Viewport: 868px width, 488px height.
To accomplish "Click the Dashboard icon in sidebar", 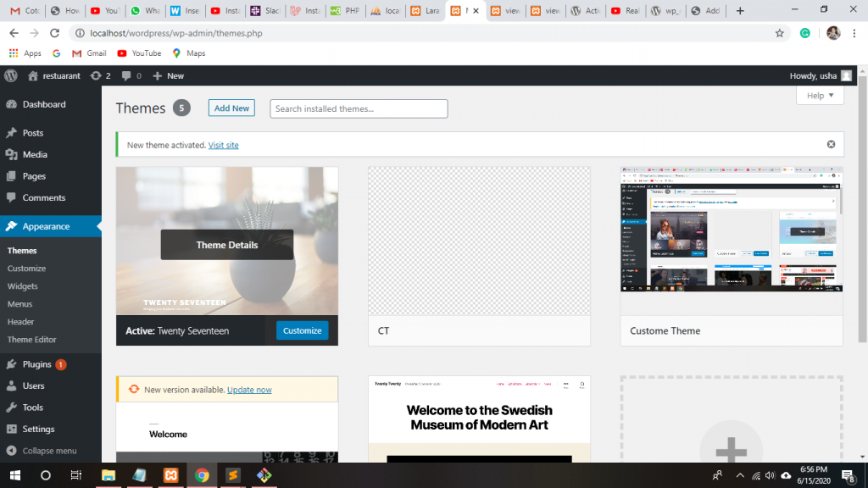I will pyautogui.click(x=11, y=104).
